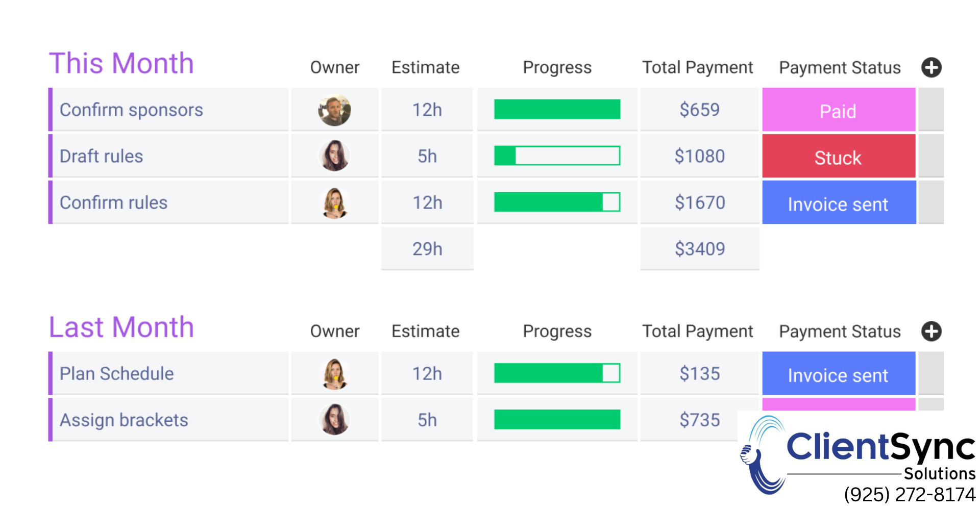Open the Stuck status for Draft rules
Screen dimensions: 980x510
tap(839, 156)
